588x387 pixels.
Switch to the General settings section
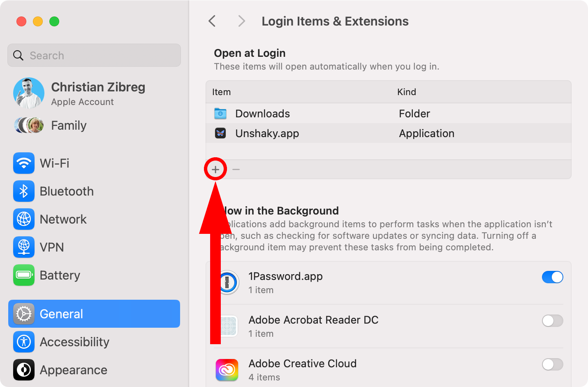pyautogui.click(x=61, y=314)
